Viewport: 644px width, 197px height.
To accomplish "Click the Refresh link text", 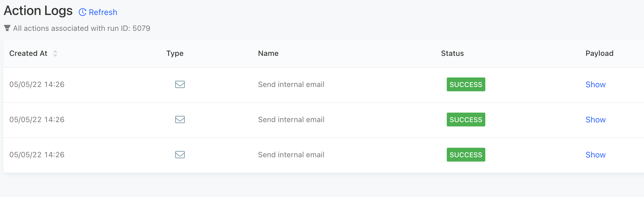I will [x=103, y=12].
